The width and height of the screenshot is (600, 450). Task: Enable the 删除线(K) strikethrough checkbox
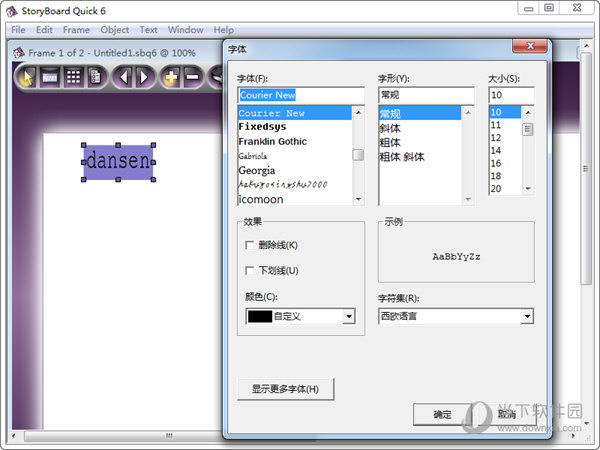[249, 245]
